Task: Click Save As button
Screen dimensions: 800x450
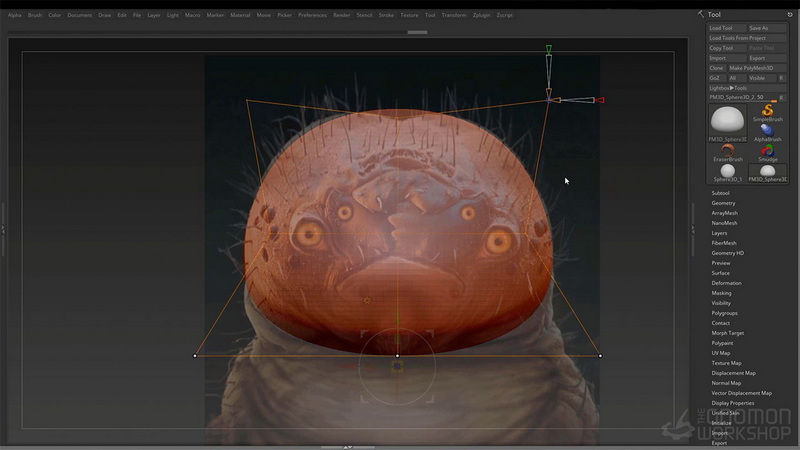Action: 767,28
